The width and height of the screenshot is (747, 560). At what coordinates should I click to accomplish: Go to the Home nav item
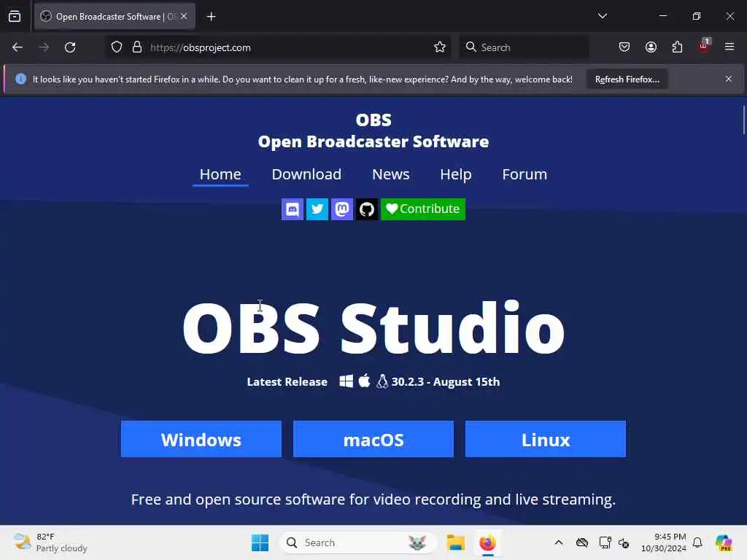220,174
